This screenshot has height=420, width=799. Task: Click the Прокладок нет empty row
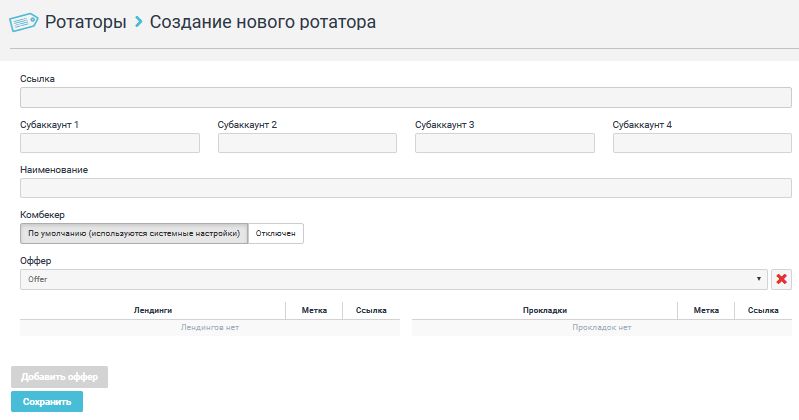(602, 327)
